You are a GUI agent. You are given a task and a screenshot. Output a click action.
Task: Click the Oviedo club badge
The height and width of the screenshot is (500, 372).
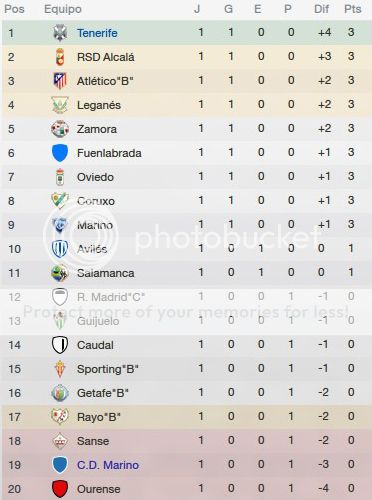click(60, 177)
